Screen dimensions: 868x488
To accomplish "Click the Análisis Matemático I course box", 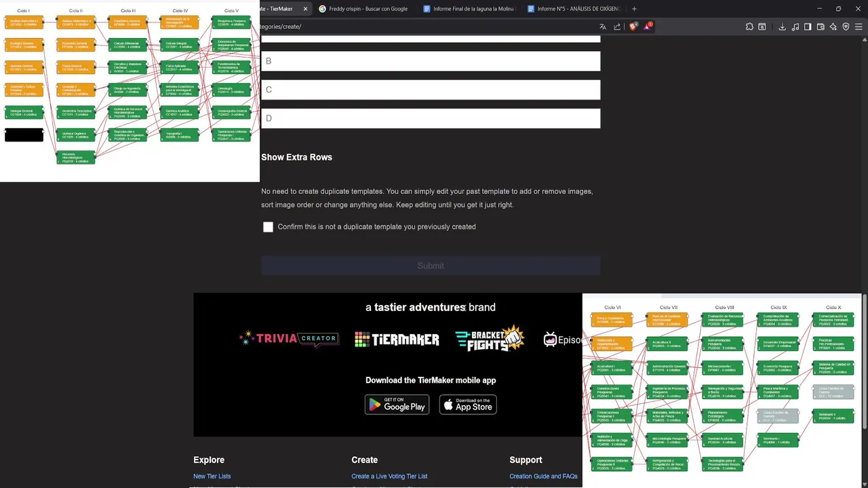I will coord(24,22).
